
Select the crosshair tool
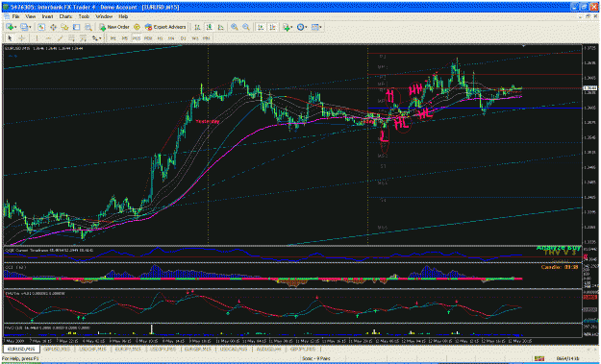[22, 38]
